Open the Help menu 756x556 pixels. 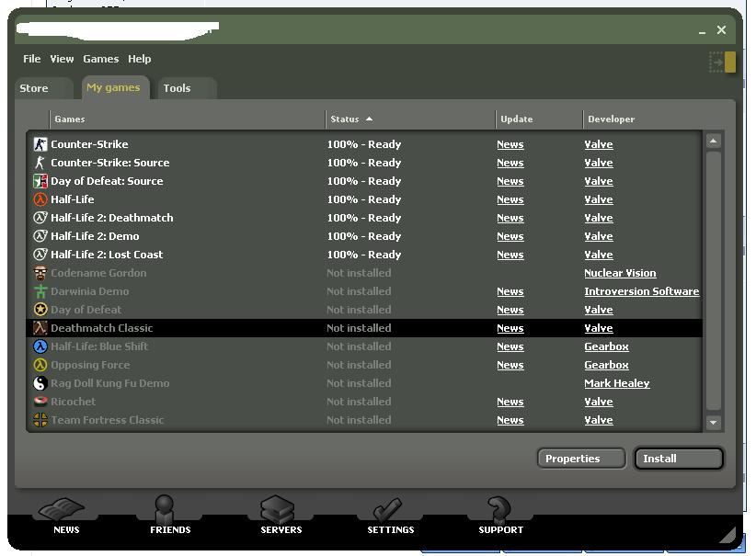[x=140, y=59]
